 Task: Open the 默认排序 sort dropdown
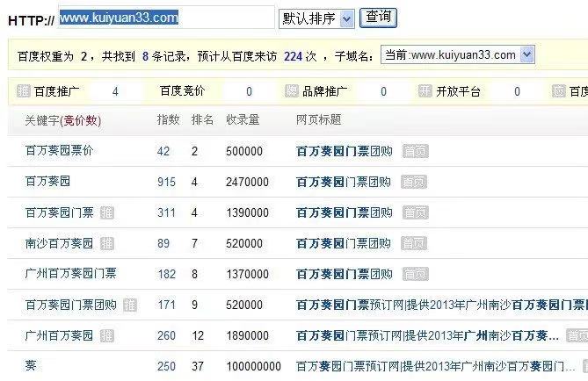pos(316,18)
